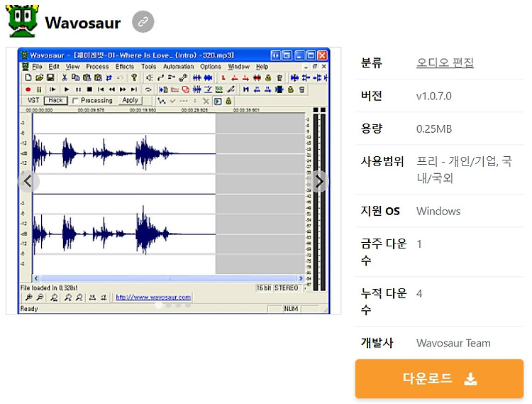Click the Open file folder icon
This screenshot has height=404, width=532.
pos(39,77)
